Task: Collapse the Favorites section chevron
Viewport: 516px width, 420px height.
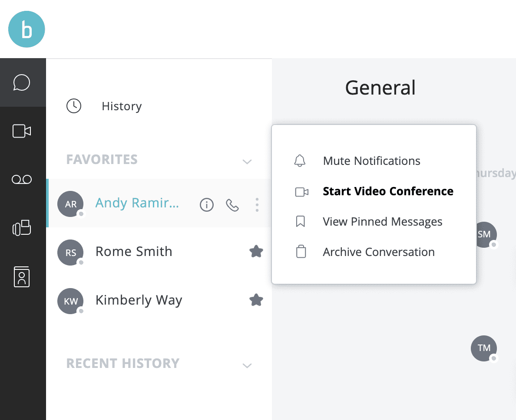Action: 247,161
